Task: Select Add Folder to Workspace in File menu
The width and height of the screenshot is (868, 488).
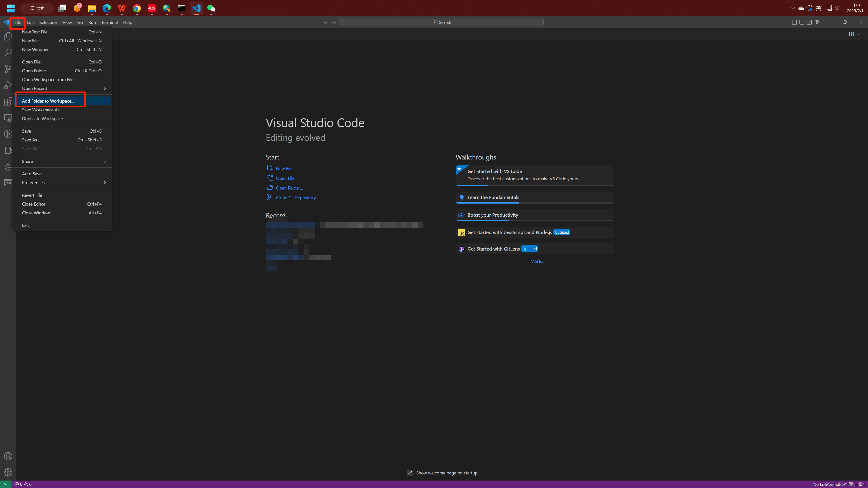Action: coord(48,101)
